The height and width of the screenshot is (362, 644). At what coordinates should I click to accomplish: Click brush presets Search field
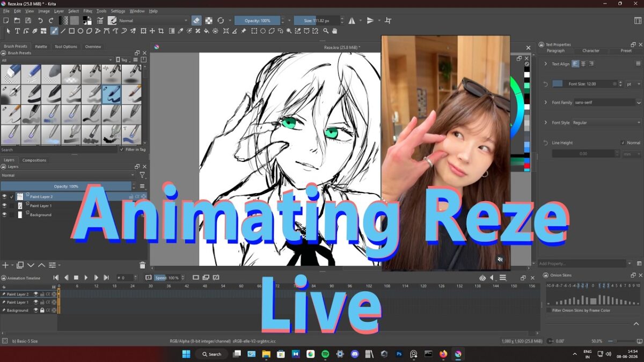59,150
